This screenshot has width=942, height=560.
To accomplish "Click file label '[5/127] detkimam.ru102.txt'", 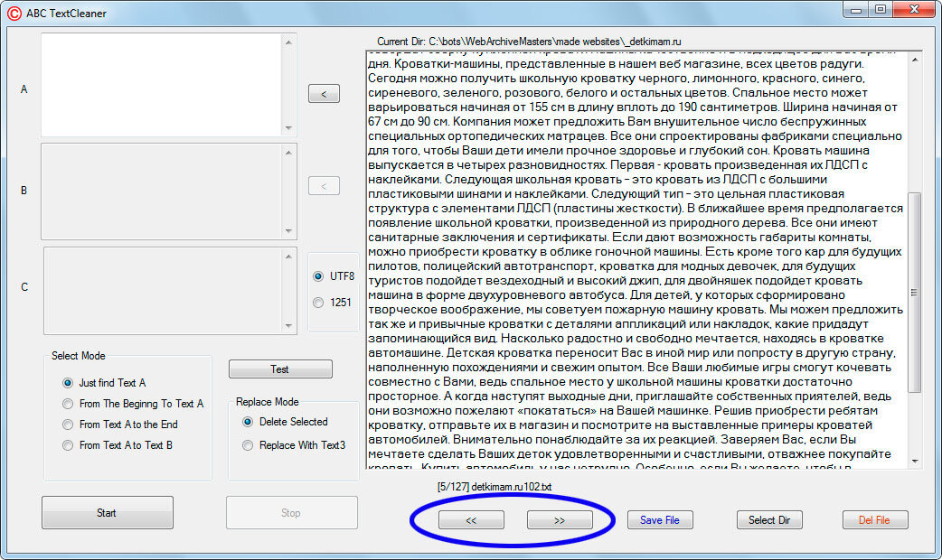I will (495, 487).
